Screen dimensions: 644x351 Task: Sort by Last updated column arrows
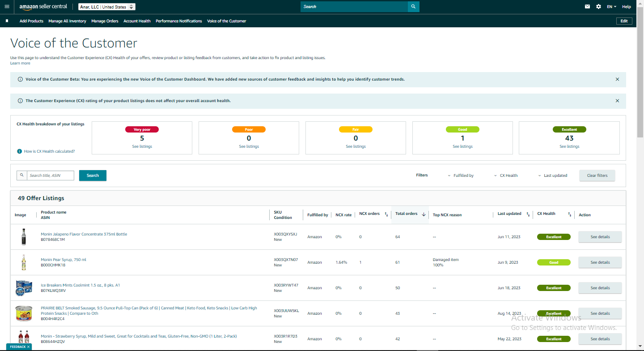pyautogui.click(x=528, y=214)
